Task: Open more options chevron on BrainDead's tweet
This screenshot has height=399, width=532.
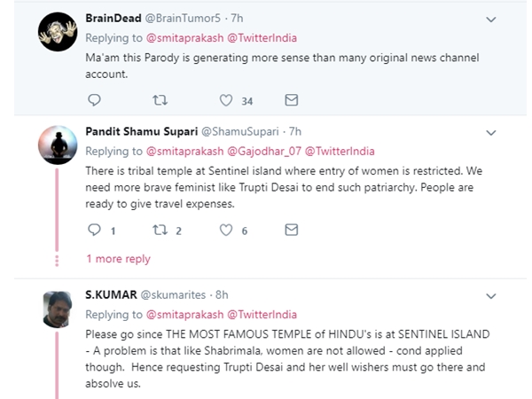Action: coord(491,19)
